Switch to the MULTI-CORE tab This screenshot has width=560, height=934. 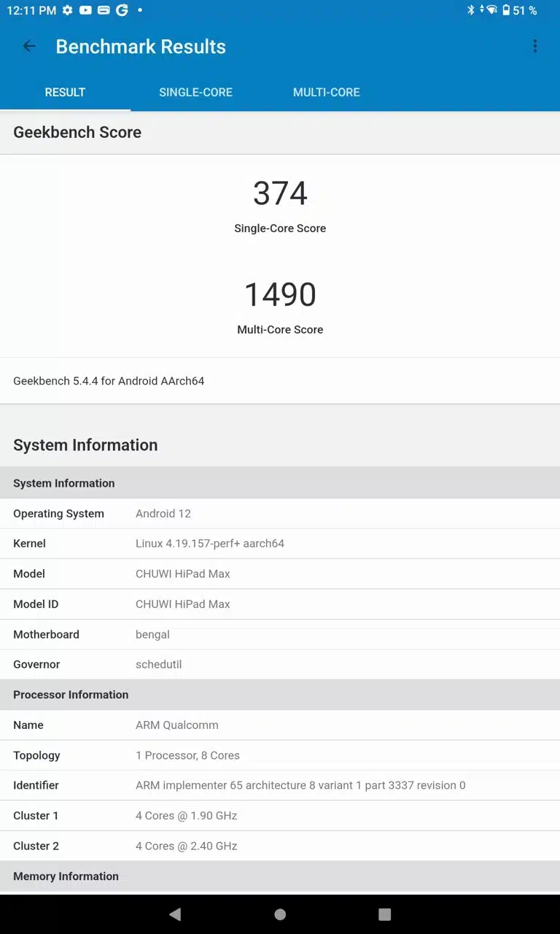[x=326, y=93]
